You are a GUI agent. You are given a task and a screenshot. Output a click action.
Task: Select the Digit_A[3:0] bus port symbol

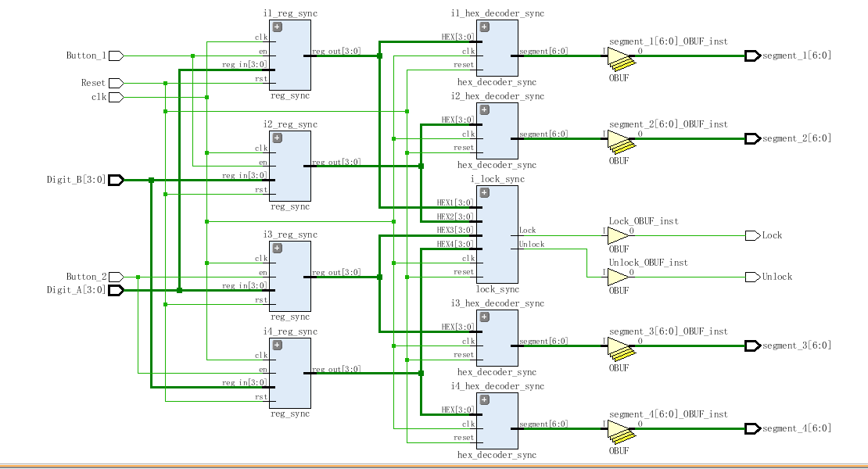point(117,290)
